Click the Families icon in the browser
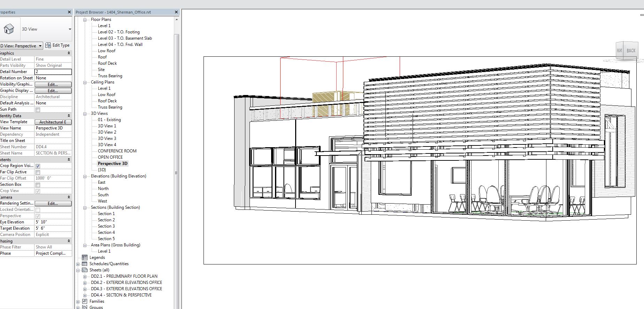 (84, 301)
